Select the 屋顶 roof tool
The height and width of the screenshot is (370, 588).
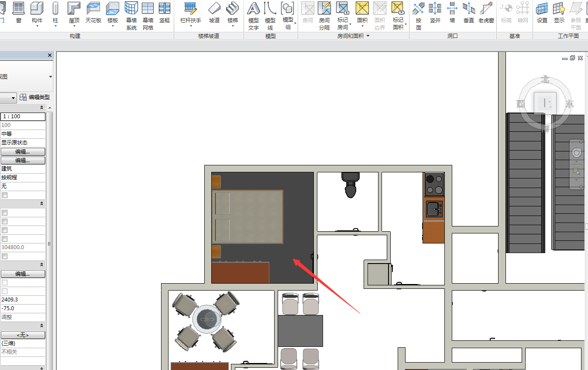pyautogui.click(x=74, y=14)
